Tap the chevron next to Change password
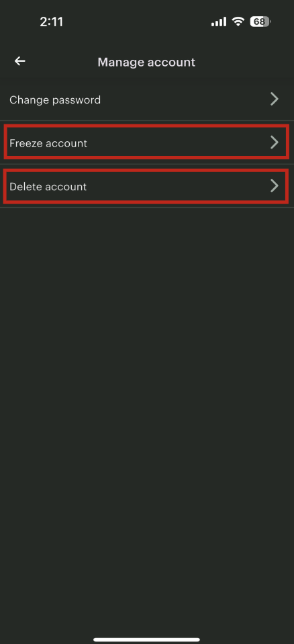This screenshot has width=294, height=644. tap(275, 99)
